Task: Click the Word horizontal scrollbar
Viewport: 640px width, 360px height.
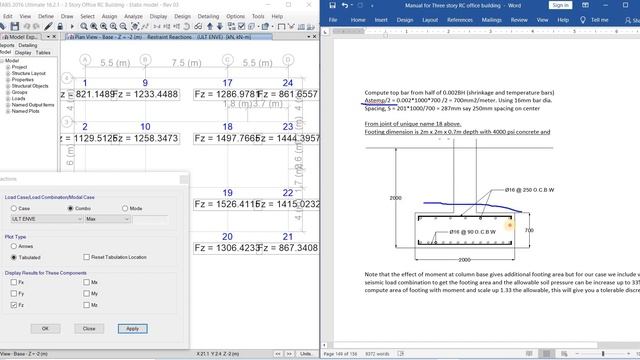Action: 466,345
